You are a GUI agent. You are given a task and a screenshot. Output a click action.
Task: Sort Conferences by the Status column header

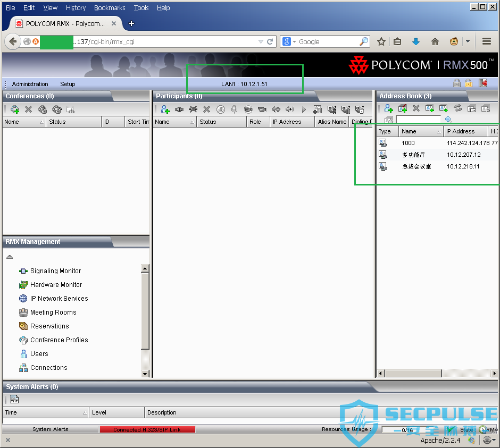[x=73, y=122]
